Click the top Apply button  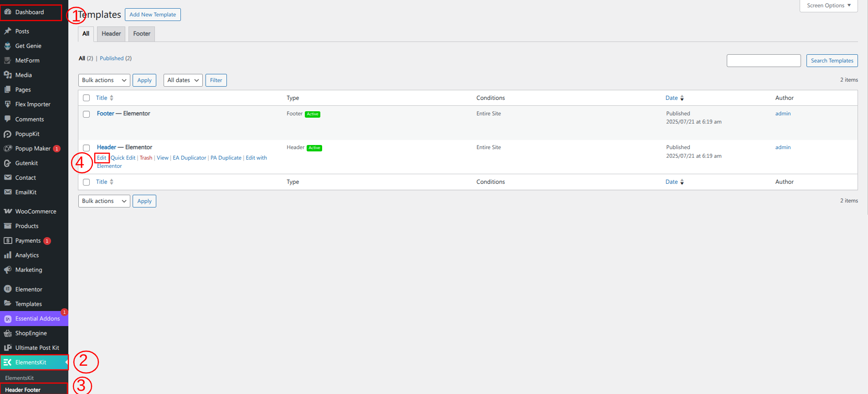[144, 80]
